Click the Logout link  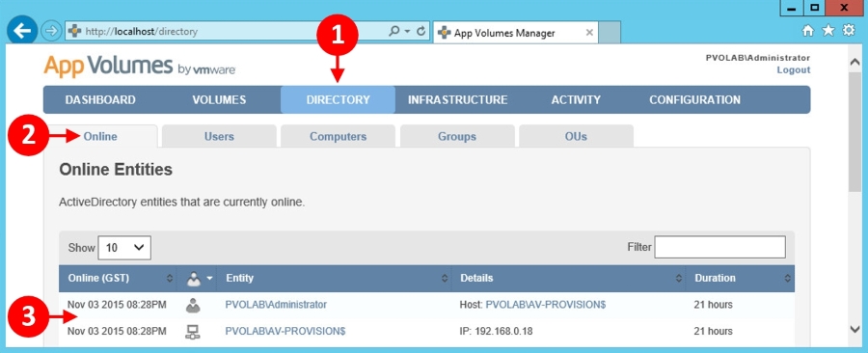pyautogui.click(x=794, y=70)
